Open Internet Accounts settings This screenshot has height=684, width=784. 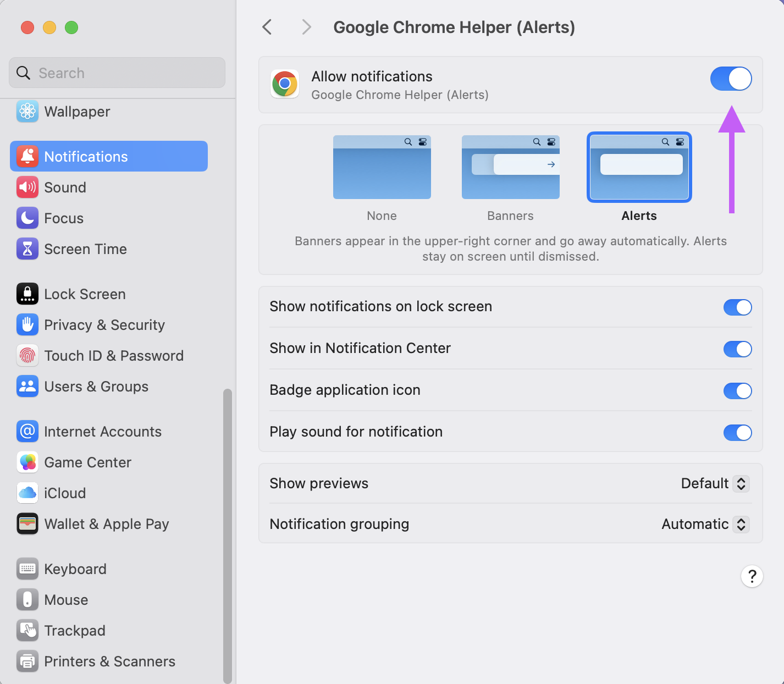pyautogui.click(x=109, y=431)
